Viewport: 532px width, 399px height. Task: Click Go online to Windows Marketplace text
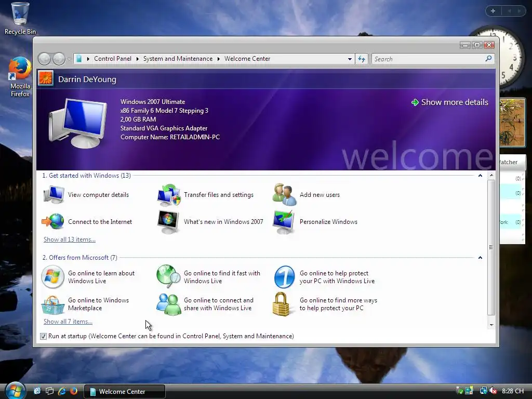coord(98,304)
